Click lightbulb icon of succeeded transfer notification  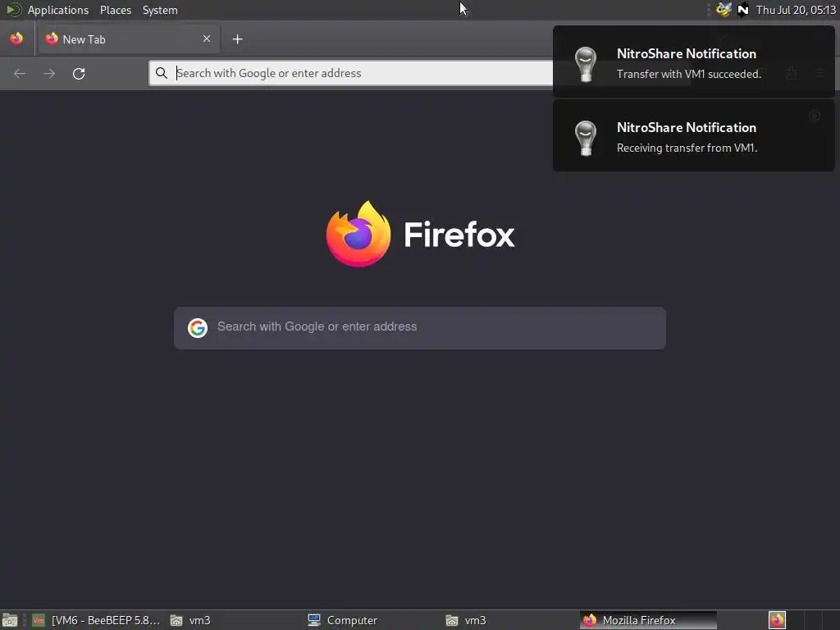tap(586, 64)
